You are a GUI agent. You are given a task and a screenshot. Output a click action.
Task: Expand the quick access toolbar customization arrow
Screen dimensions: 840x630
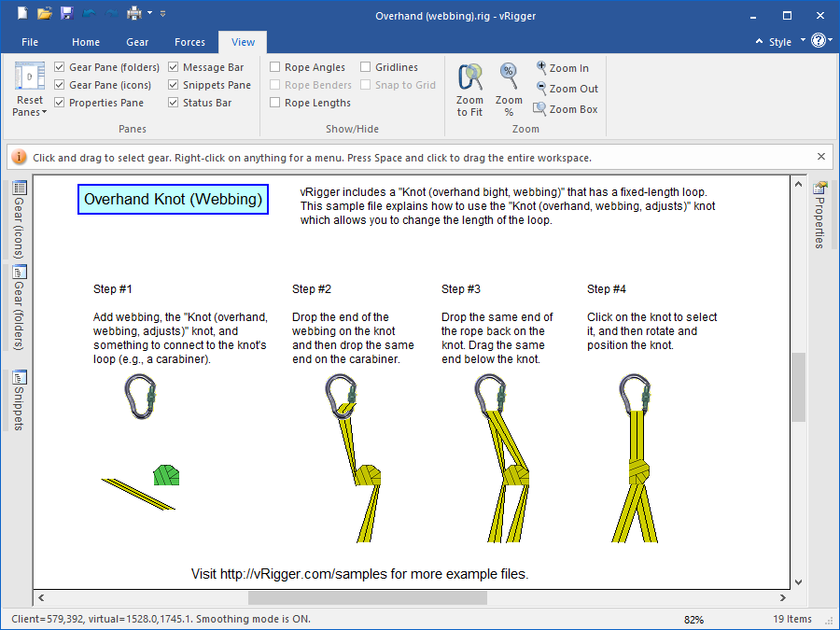(161, 13)
